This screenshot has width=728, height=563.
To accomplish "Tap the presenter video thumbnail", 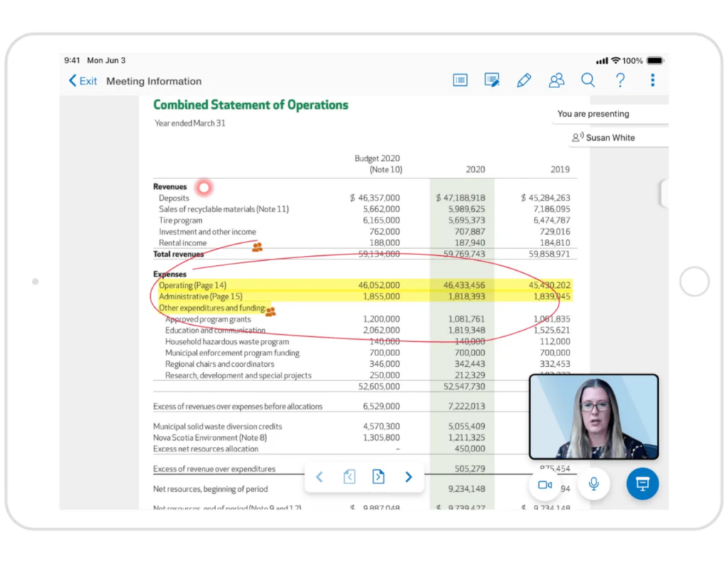I will 594,417.
